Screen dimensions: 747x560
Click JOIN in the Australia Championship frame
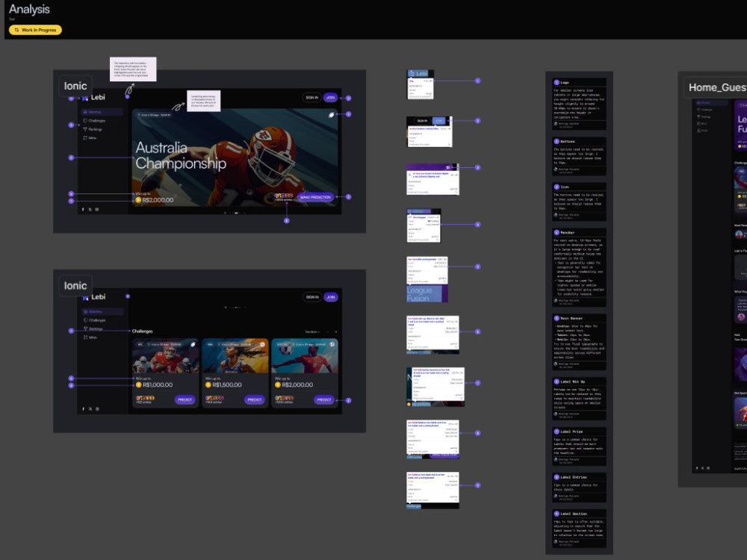(331, 98)
